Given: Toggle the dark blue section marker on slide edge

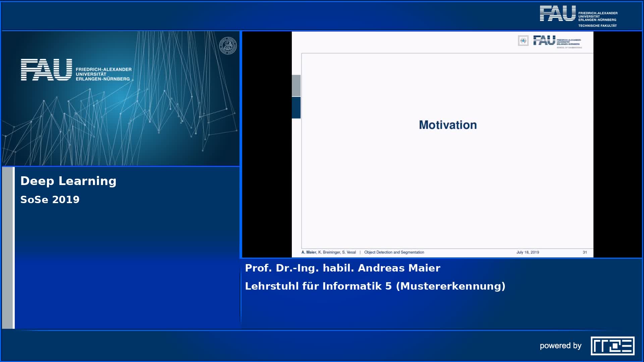Looking at the screenshot, I should coord(297,108).
